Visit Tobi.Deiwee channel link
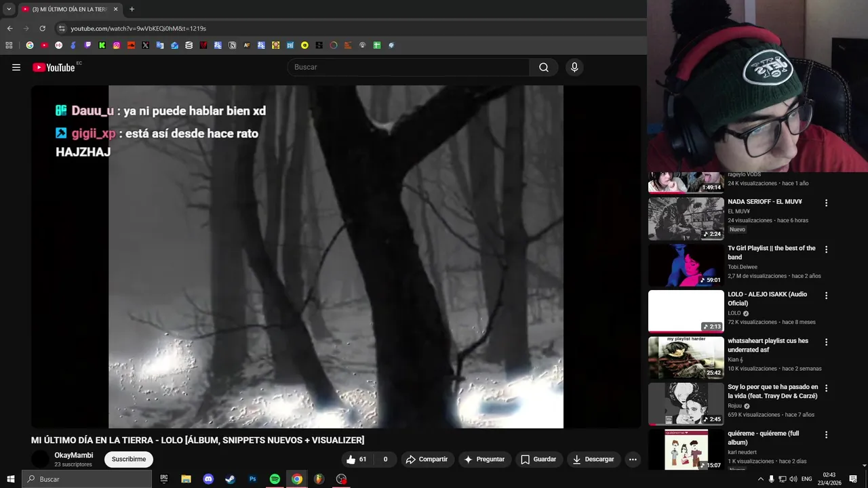868x488 pixels. pos(743,267)
